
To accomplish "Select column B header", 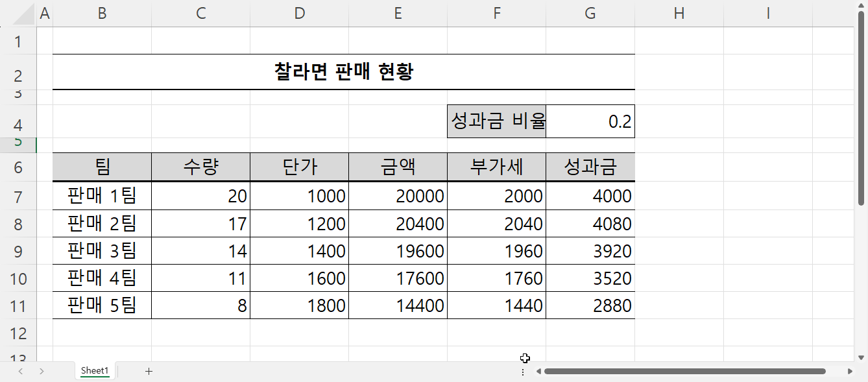I will [x=102, y=14].
